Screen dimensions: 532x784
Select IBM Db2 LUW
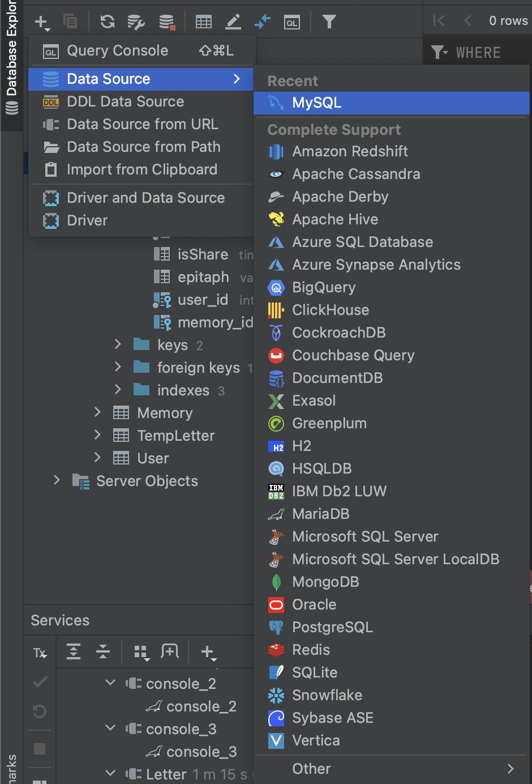(392, 491)
